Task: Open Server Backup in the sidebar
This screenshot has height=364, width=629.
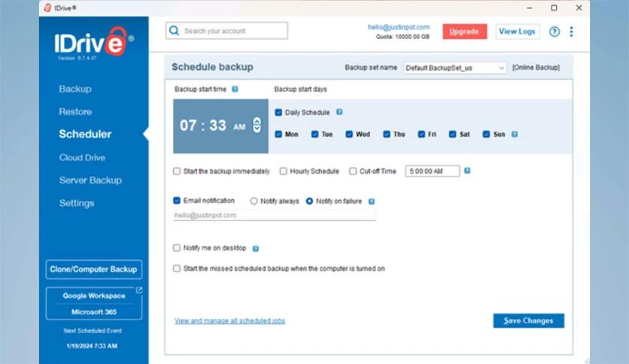Action: [90, 180]
